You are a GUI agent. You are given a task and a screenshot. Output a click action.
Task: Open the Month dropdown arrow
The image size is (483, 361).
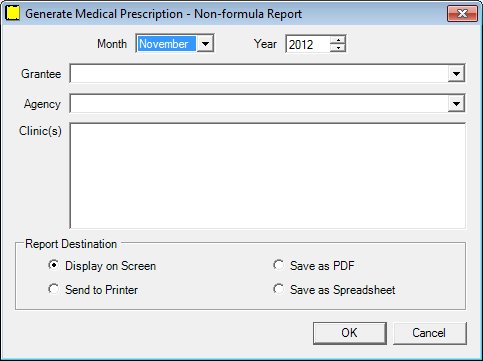(205, 44)
